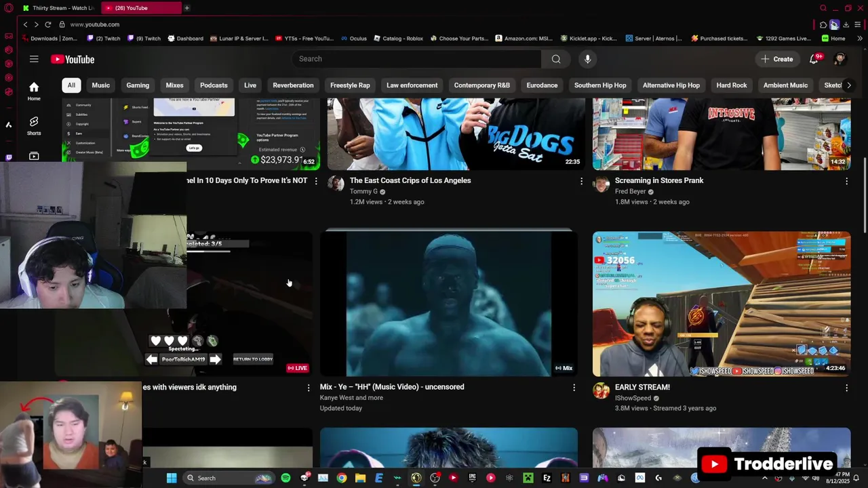
Task: Select the Music filter chip
Action: (101, 85)
